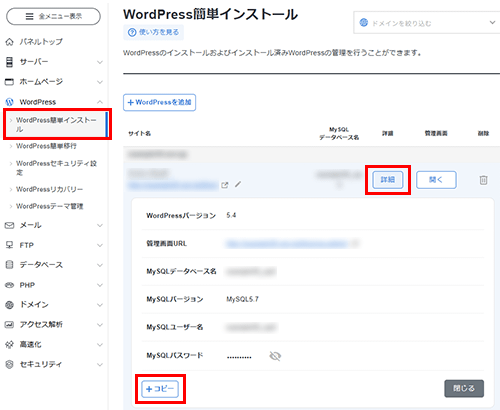Image resolution: width=500 pixels, height=410 pixels.
Task: Click the trash delete icon
Action: click(483, 180)
